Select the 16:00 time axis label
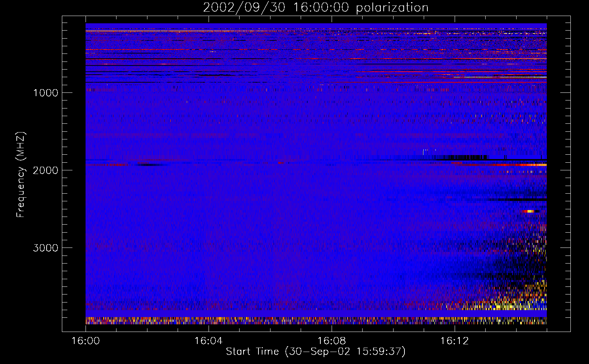 coord(86,341)
